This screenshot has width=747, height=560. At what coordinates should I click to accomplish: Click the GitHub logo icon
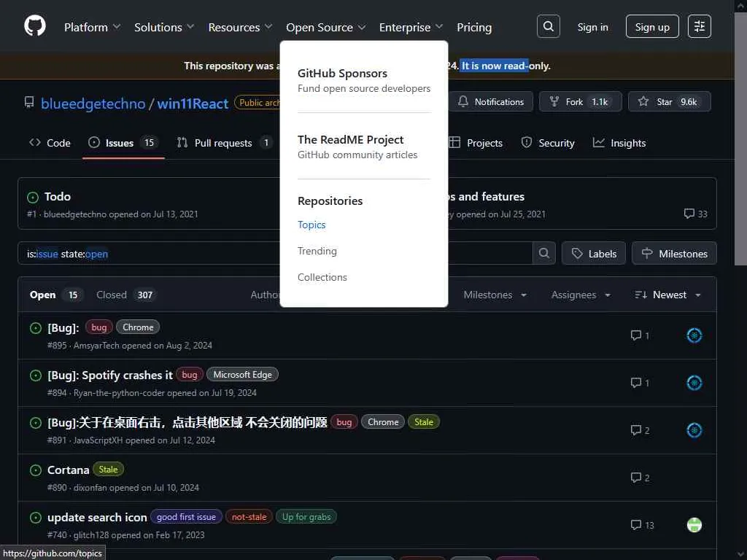(35, 26)
